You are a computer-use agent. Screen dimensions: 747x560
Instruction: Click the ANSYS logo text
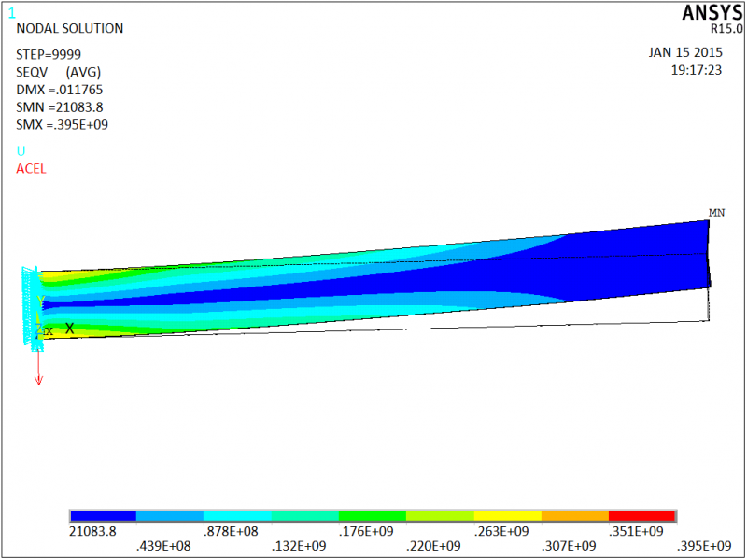(712, 13)
